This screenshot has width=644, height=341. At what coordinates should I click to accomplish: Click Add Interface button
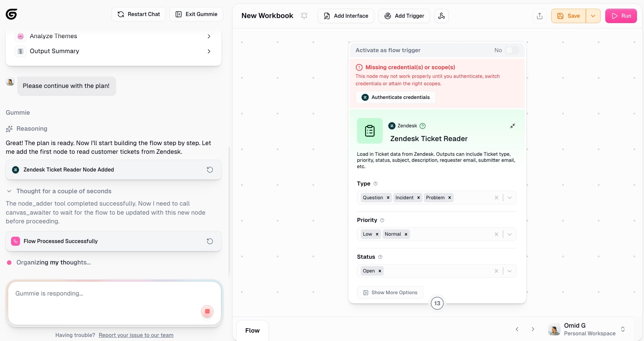pos(346,16)
